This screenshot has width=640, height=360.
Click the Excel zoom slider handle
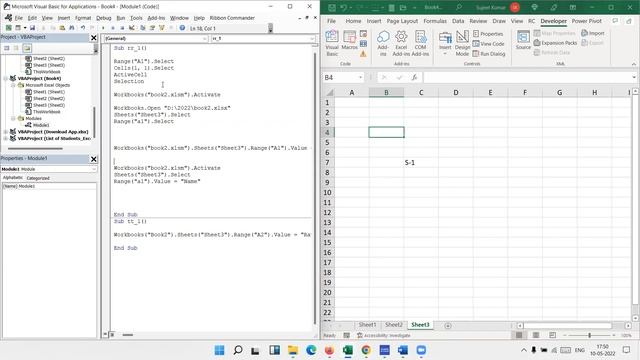pyautogui.click(x=589, y=335)
